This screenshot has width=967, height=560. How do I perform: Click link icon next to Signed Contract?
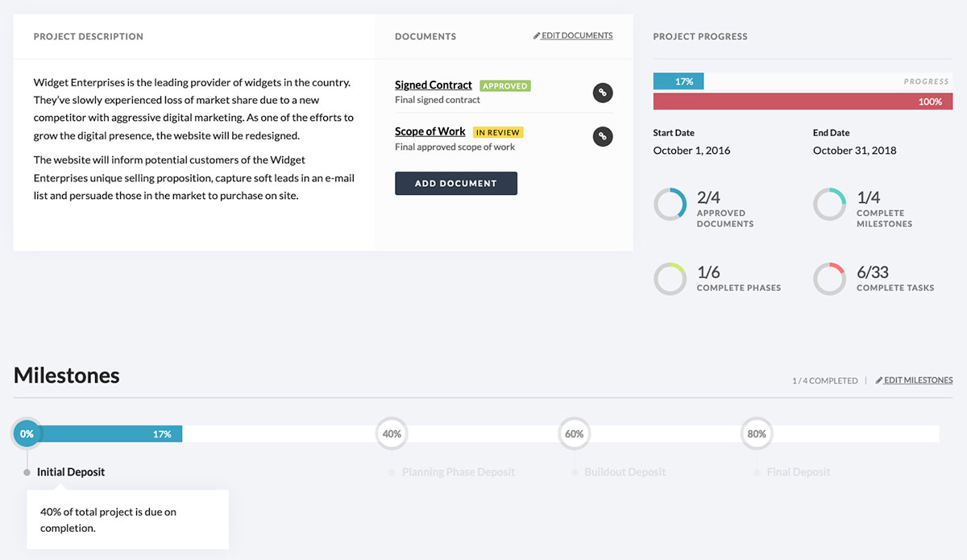point(603,93)
